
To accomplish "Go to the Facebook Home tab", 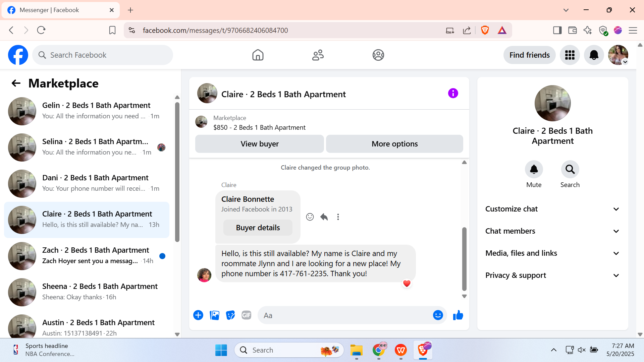I will coord(258,55).
